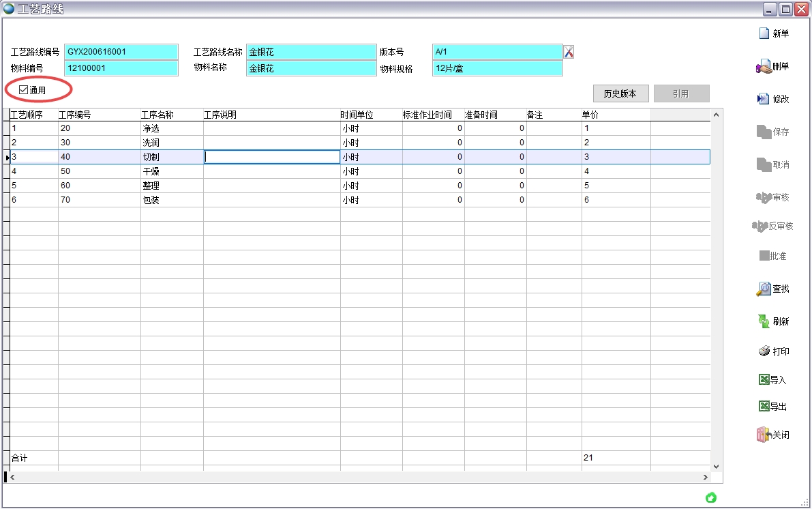Screen dimensions: 812x509
Task: Click the 刷新 refresh icon
Action: click(764, 321)
